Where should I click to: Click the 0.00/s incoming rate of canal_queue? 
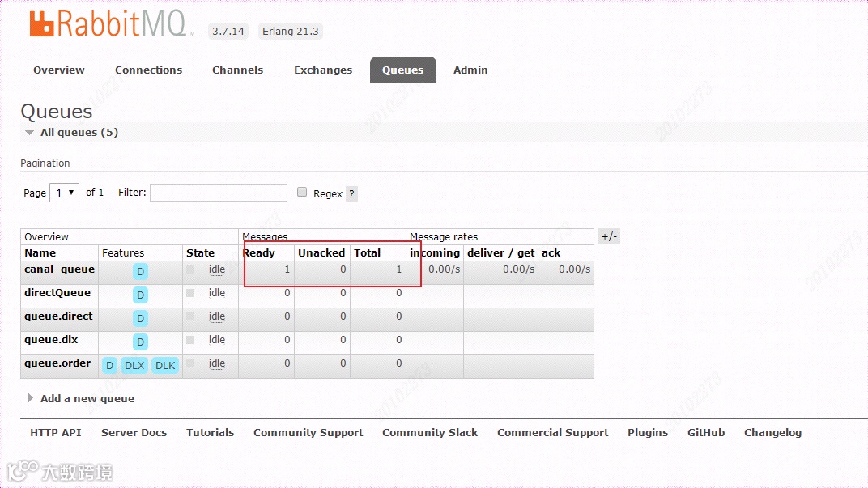coord(444,269)
